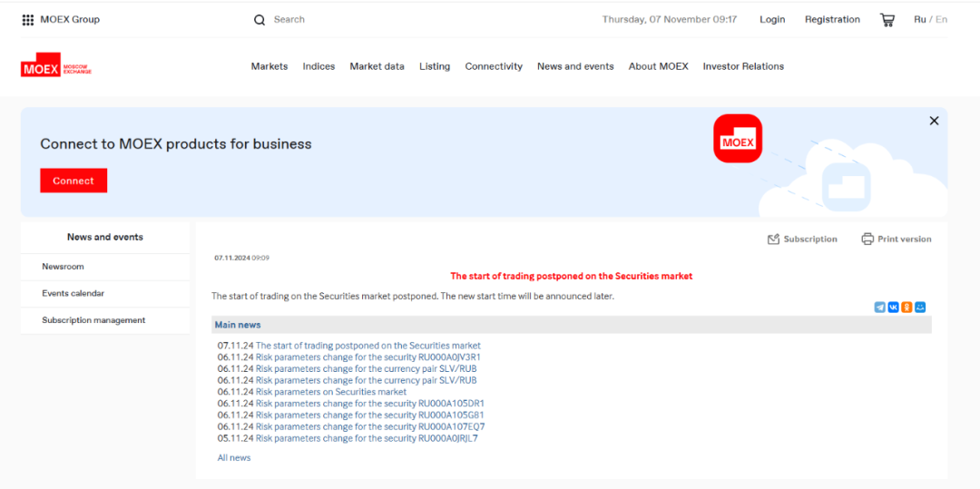Click the red Connect button
Image resolution: width=980 pixels, height=489 pixels.
73,181
